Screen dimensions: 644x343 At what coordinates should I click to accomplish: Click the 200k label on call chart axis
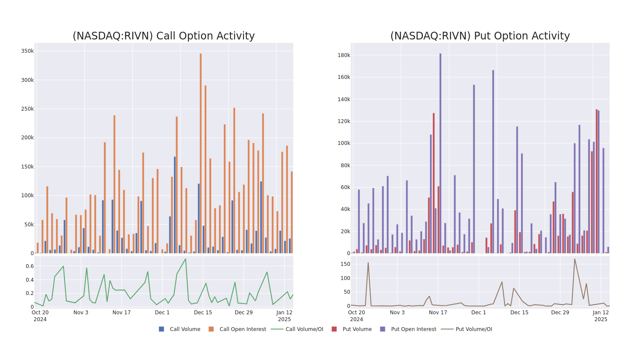click(x=27, y=138)
